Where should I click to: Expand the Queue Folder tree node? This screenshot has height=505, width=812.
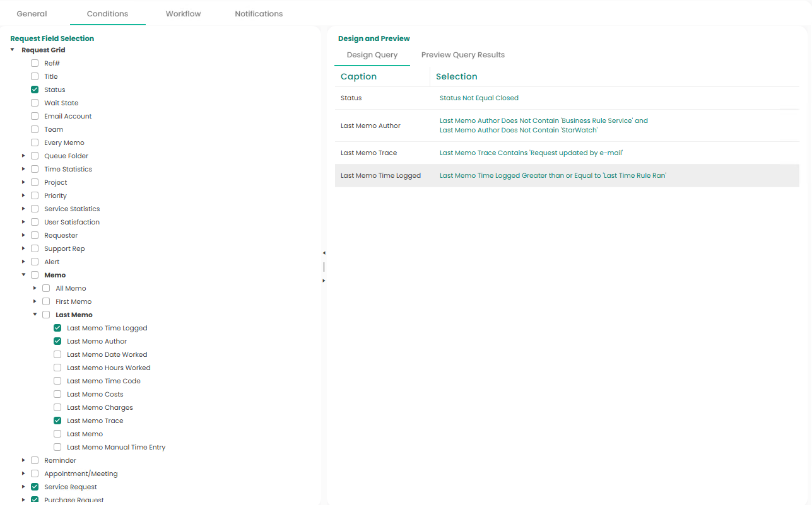(23, 156)
